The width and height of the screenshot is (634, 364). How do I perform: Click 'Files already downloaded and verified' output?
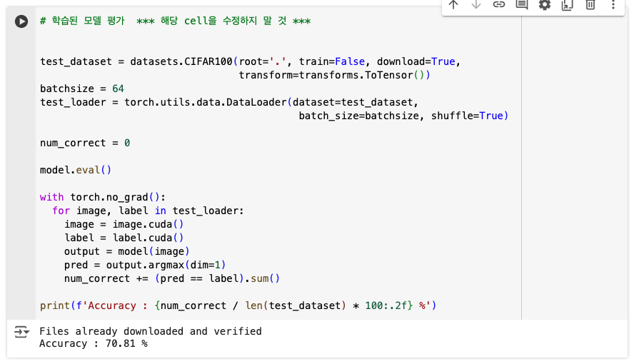click(151, 331)
